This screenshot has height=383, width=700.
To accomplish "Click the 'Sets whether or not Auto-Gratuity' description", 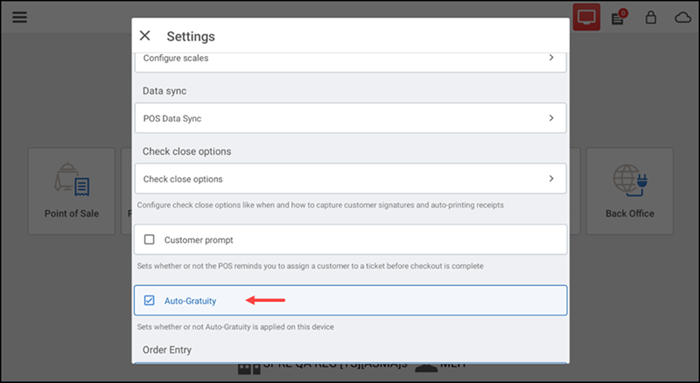I will [x=235, y=327].
